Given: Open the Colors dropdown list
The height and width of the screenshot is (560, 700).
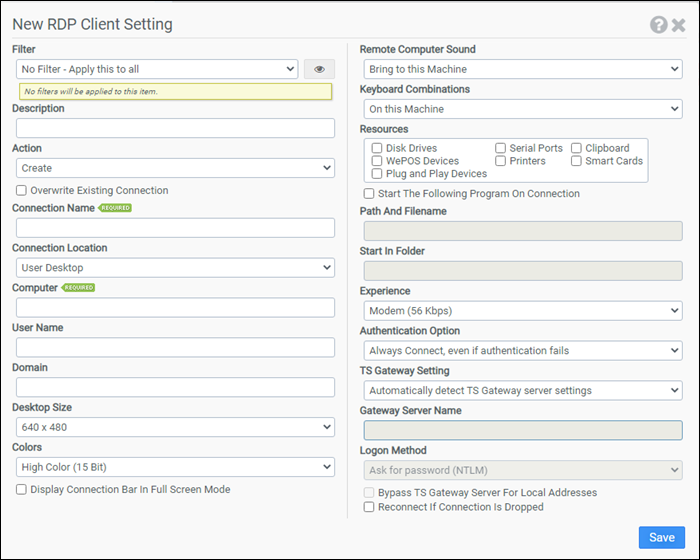Looking at the screenshot, I should click(175, 467).
